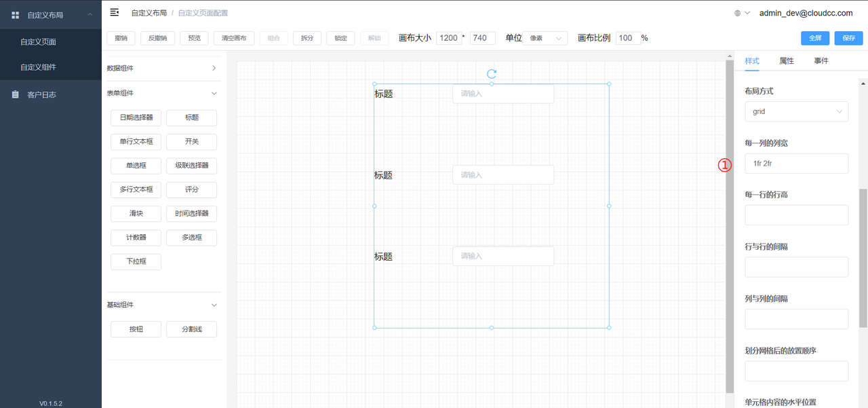Select the 滑块 slider component
This screenshot has height=408, width=868.
pos(136,214)
